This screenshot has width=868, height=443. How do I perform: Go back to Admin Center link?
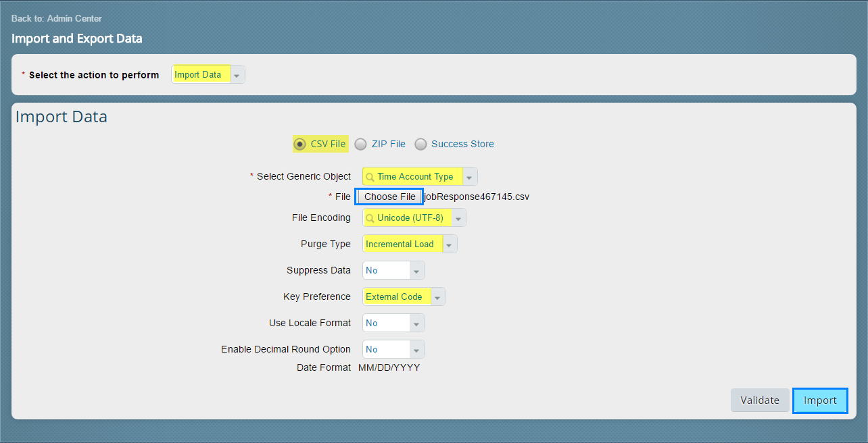tap(57, 18)
